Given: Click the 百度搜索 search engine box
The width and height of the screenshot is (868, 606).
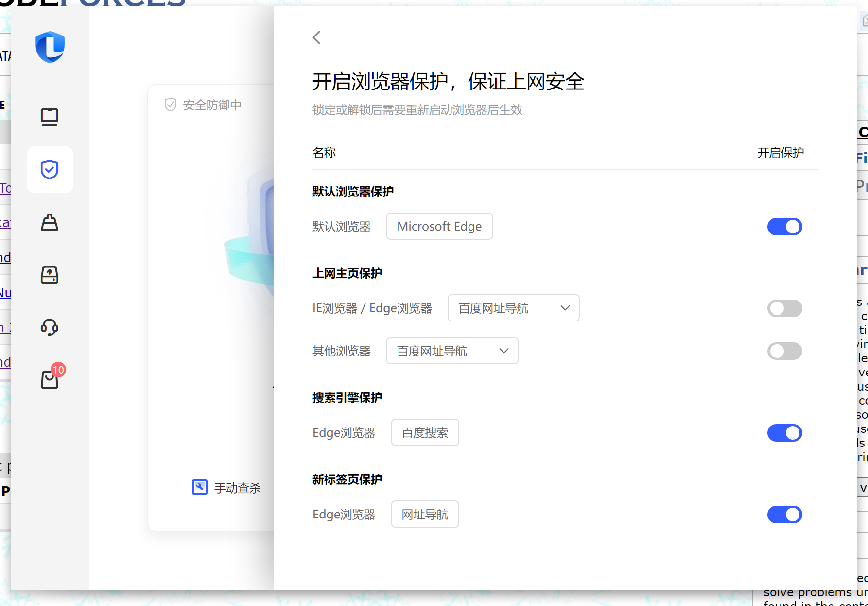Looking at the screenshot, I should tap(425, 432).
